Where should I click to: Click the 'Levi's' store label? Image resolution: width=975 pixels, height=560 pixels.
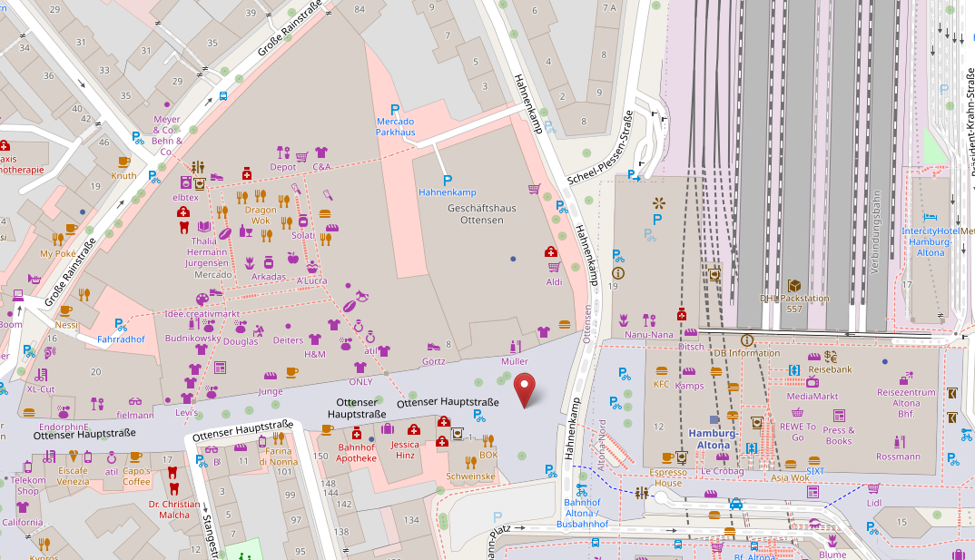tap(186, 413)
